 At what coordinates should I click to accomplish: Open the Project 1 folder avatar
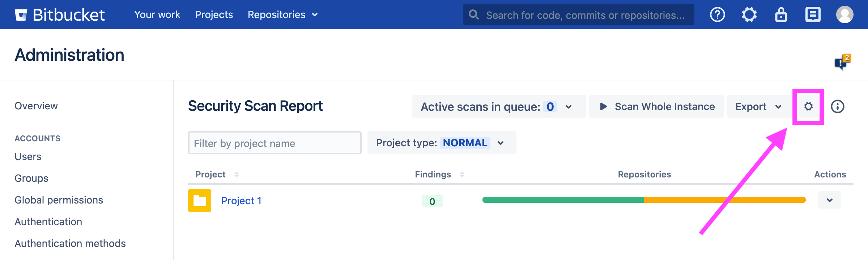pyautogui.click(x=200, y=201)
